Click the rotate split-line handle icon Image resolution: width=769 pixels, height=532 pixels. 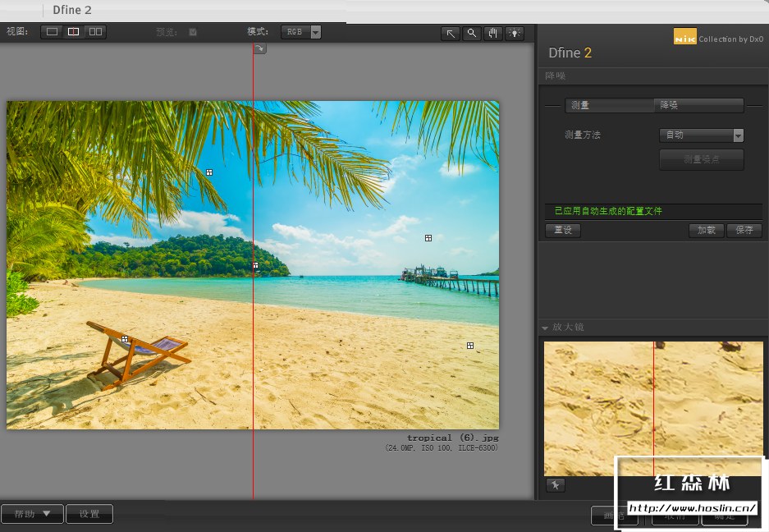coord(260,49)
